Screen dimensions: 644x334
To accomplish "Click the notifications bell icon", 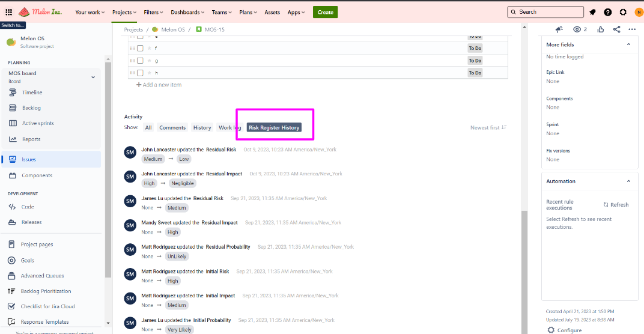I will [x=593, y=12].
